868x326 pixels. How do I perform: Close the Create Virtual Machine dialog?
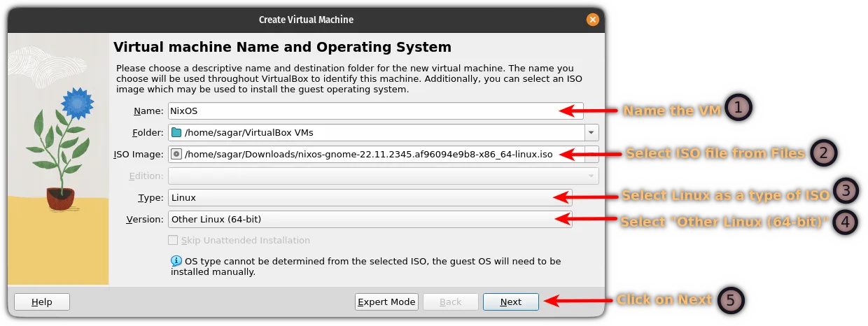tap(593, 20)
